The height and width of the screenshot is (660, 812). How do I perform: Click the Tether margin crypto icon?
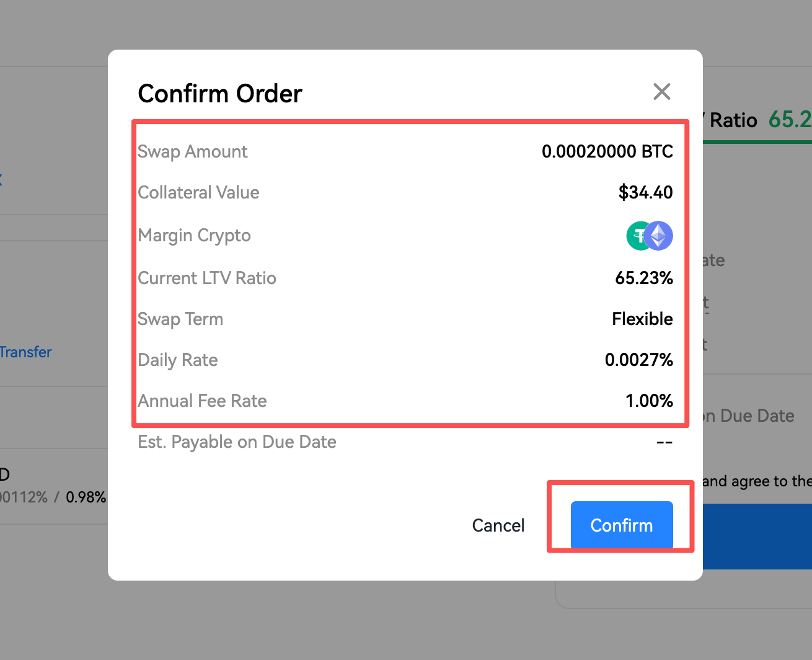636,236
